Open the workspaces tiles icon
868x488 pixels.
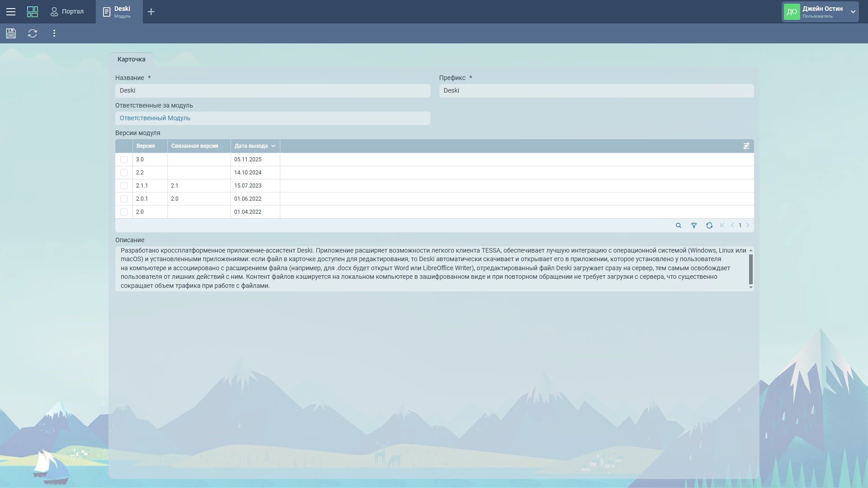[x=33, y=12]
